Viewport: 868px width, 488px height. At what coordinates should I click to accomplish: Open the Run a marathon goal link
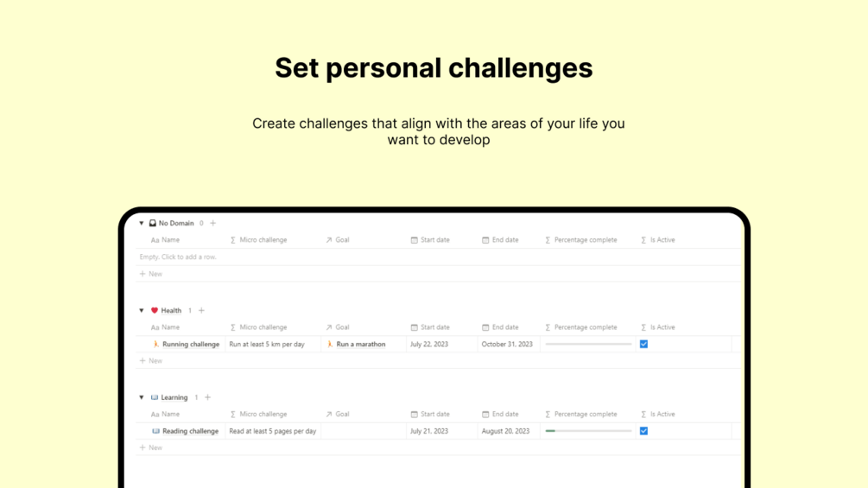click(x=361, y=344)
